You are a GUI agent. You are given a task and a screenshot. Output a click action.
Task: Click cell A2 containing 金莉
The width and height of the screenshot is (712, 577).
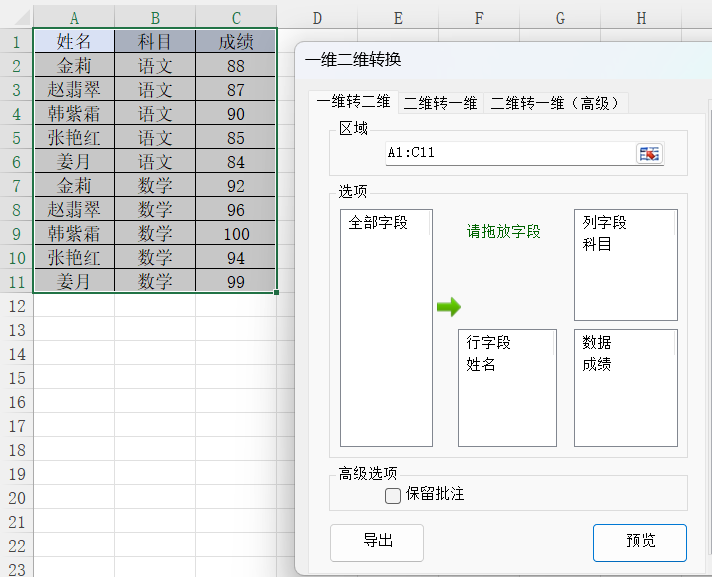tap(74, 65)
